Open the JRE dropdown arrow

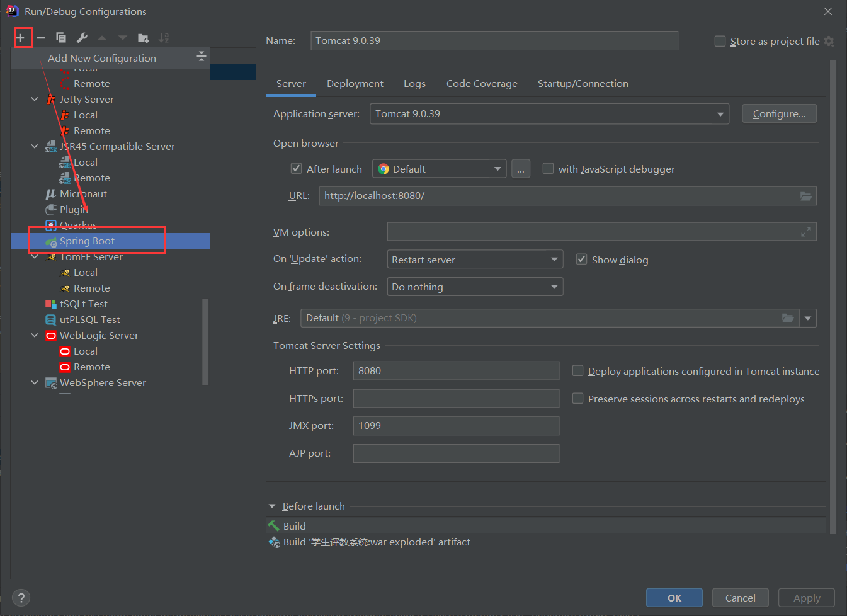(x=808, y=318)
